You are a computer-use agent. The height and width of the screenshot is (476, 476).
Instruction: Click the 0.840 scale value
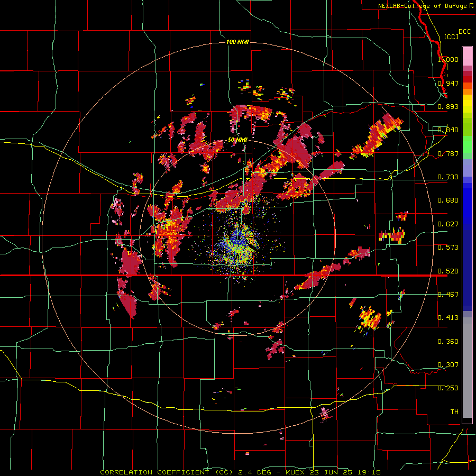[x=448, y=130]
